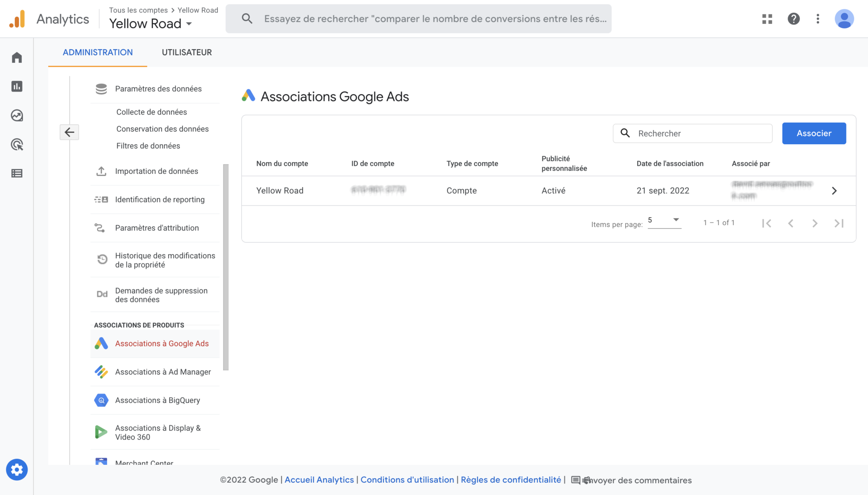Click the Importation de données upload icon
This screenshot has width=868, height=495.
(101, 171)
